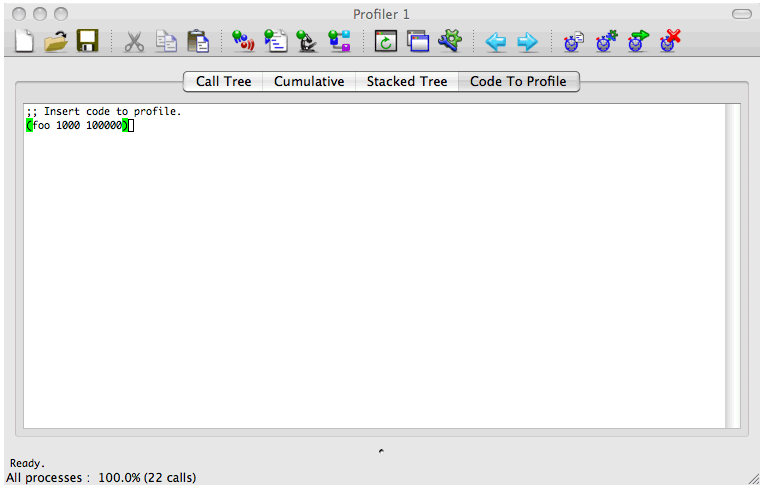Cut with the scissors icon
765x492 pixels.
tap(134, 41)
